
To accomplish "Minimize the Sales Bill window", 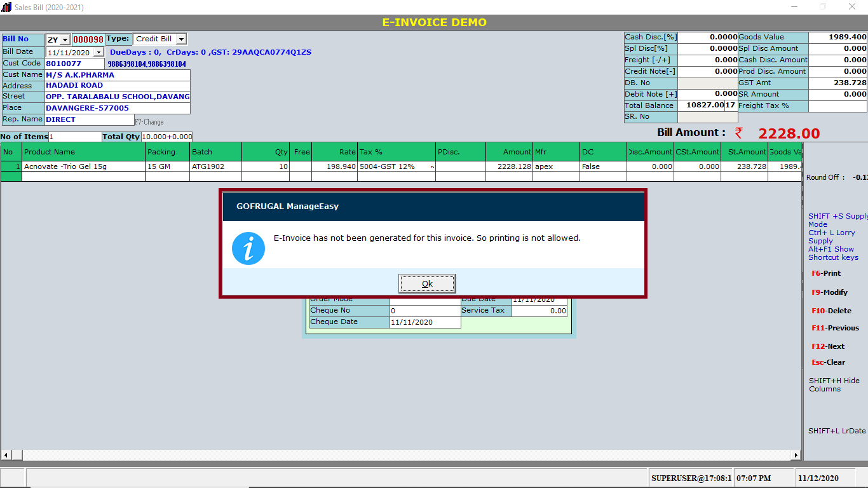I will pos(794,7).
